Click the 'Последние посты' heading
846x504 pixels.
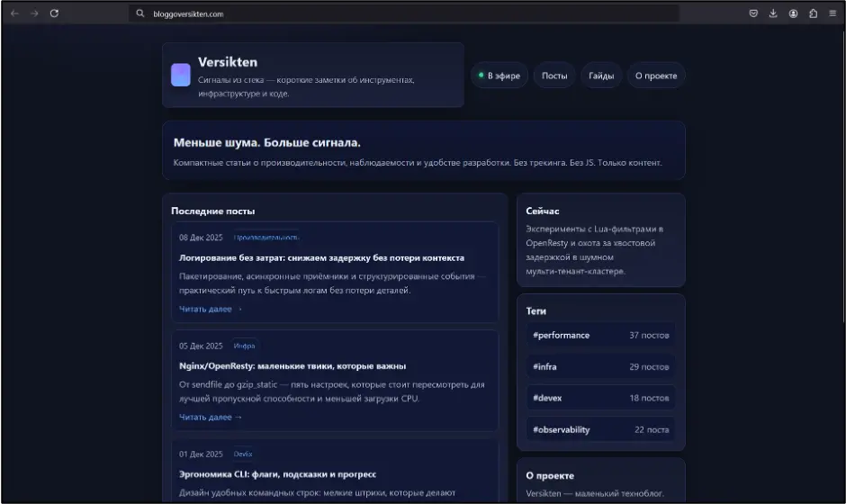pos(212,211)
